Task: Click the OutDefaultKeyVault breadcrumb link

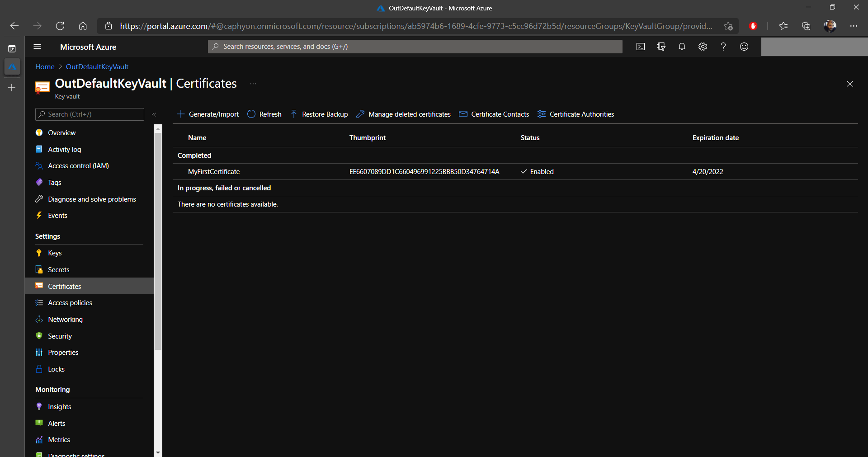Action: [x=97, y=67]
